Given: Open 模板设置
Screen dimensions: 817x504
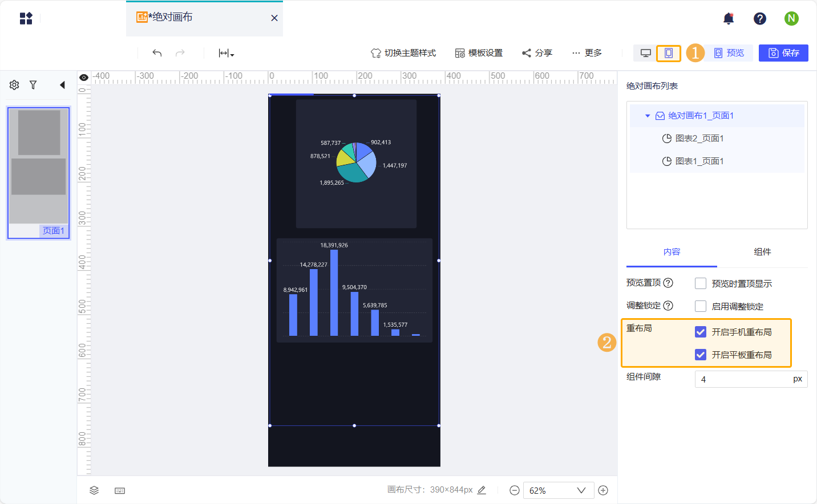Looking at the screenshot, I should (479, 53).
